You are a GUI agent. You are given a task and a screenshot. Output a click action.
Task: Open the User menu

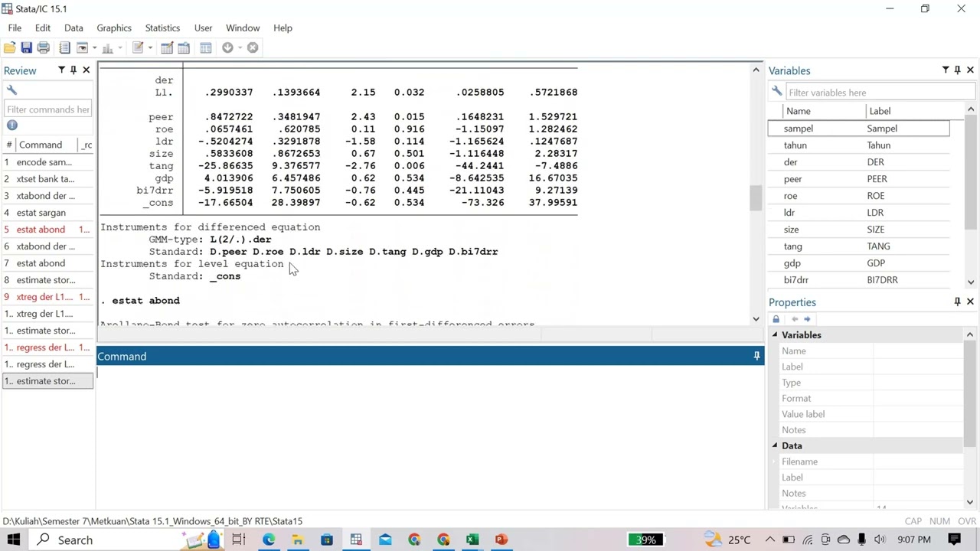203,28
